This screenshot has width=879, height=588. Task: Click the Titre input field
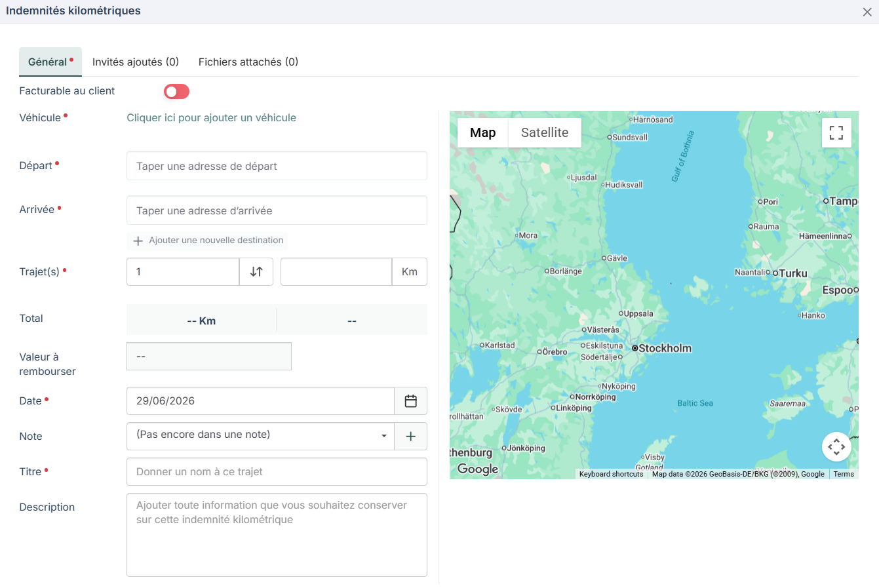(277, 472)
